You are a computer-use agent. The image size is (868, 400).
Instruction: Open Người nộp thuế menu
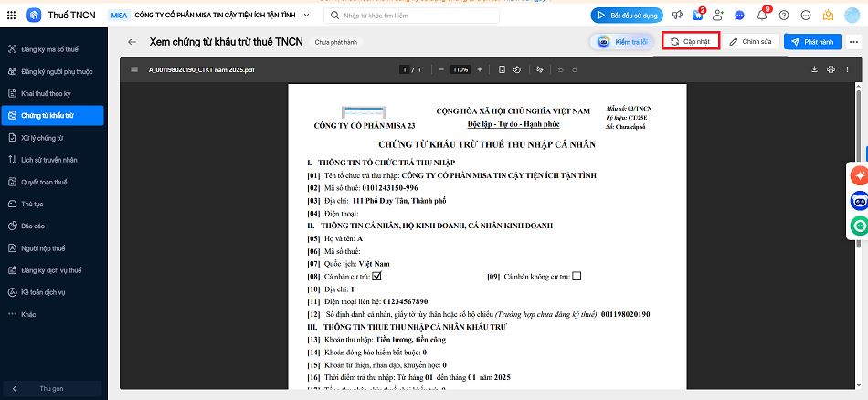(52, 248)
